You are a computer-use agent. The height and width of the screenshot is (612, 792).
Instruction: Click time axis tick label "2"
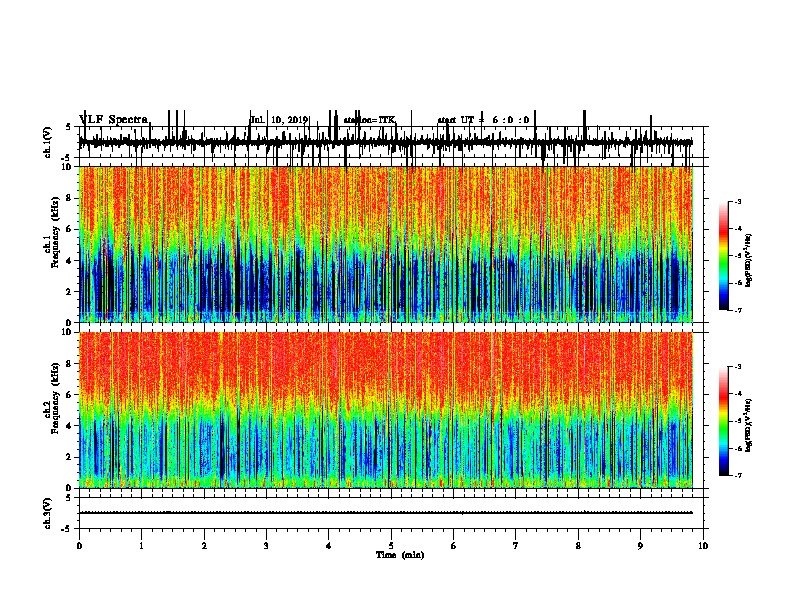pos(204,546)
